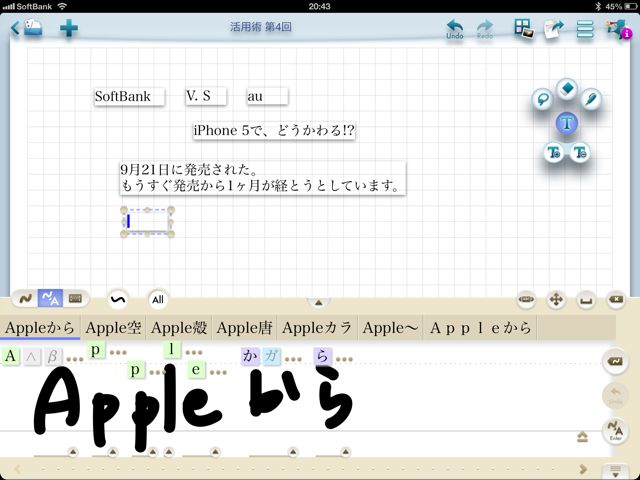Show more alternatives after upper p
640x480 pixels.
(118, 352)
